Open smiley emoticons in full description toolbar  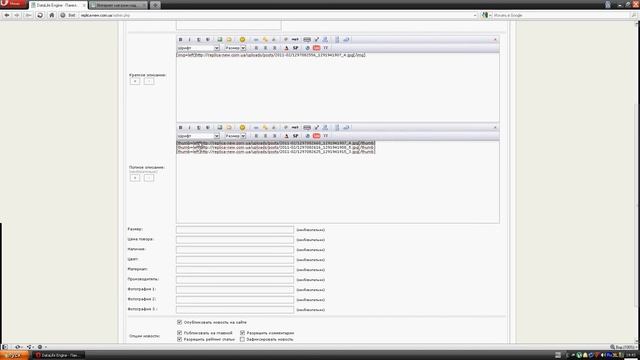[242, 128]
